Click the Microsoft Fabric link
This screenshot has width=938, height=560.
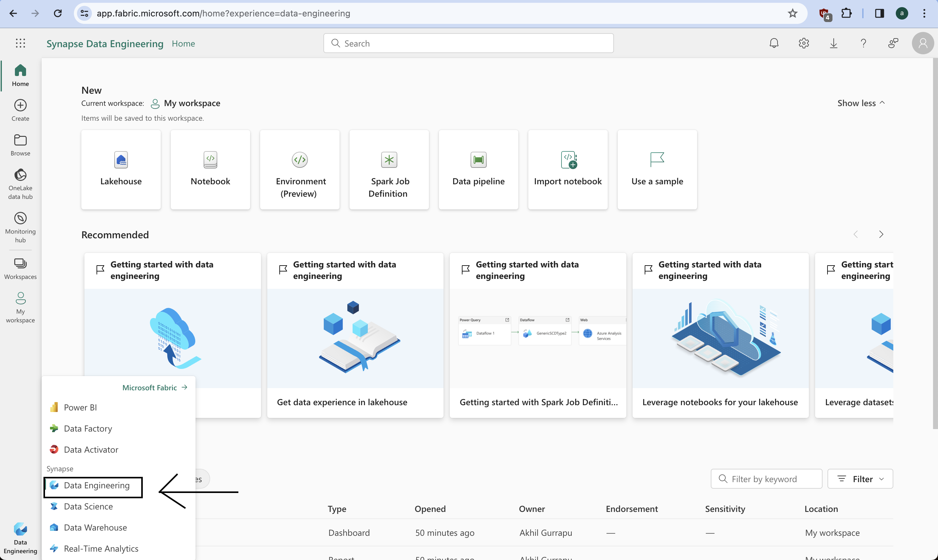coord(155,388)
